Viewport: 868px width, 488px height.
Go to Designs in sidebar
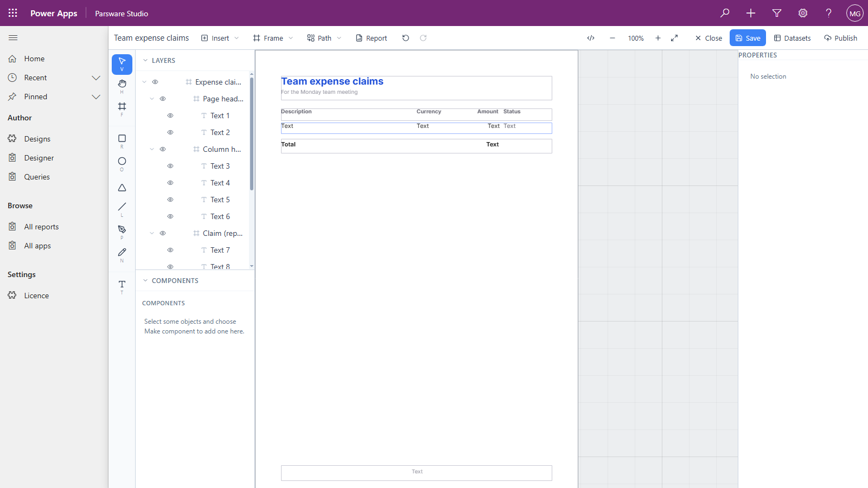click(x=37, y=139)
